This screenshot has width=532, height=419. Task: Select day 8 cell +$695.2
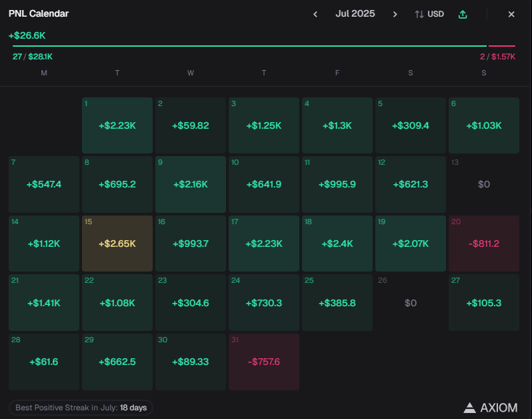[117, 184]
